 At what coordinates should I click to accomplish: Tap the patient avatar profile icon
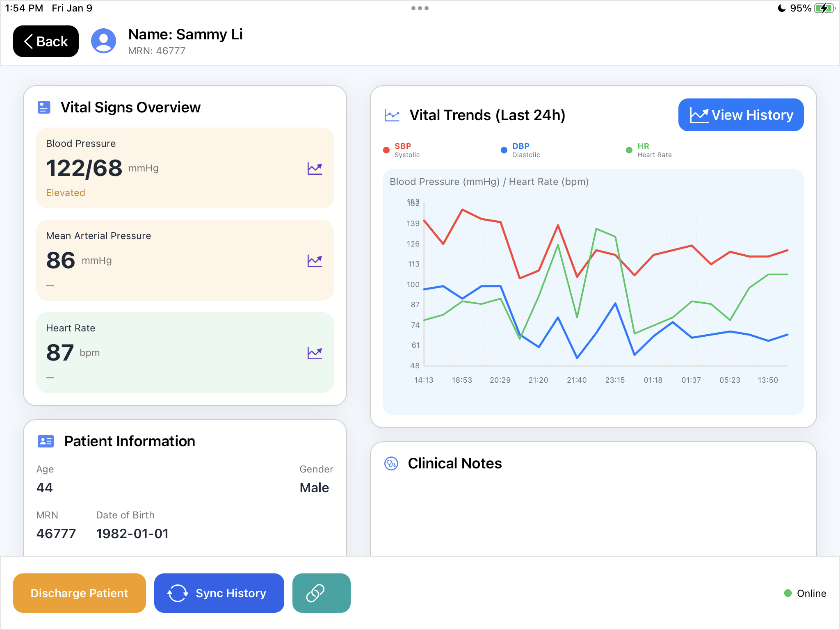pos(103,41)
